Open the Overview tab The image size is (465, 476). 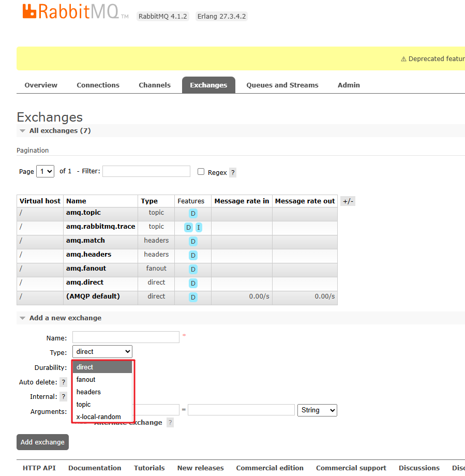41,85
